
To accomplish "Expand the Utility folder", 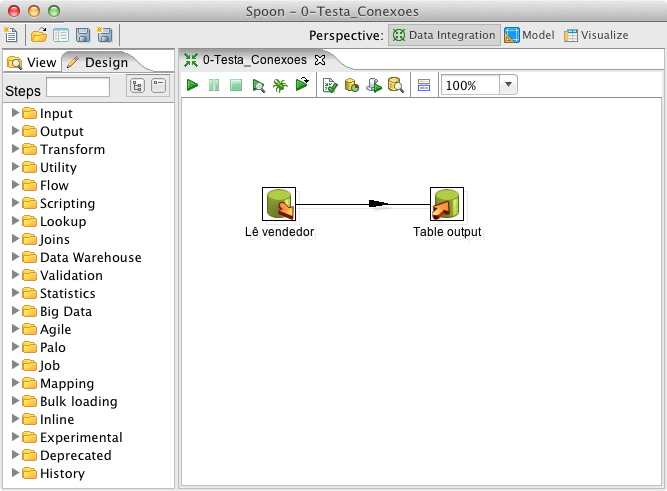I will point(15,167).
